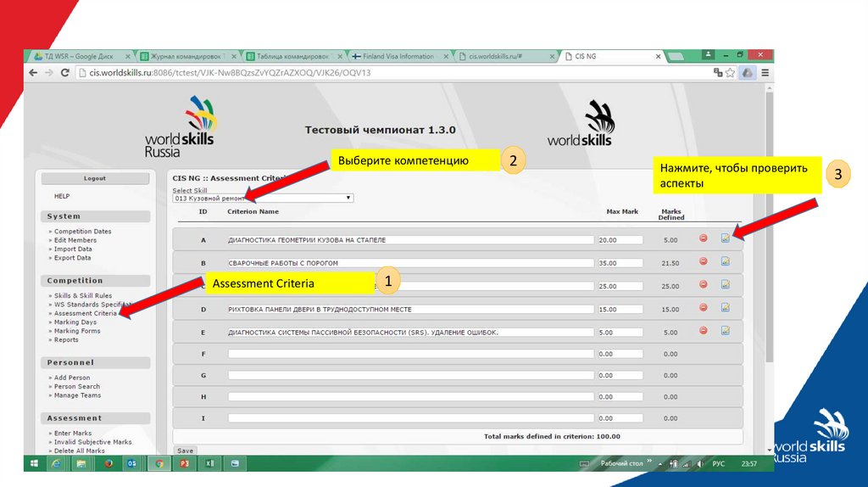Open Skills & Skill Rules link
This screenshot has height=487, width=868.
pos(83,296)
